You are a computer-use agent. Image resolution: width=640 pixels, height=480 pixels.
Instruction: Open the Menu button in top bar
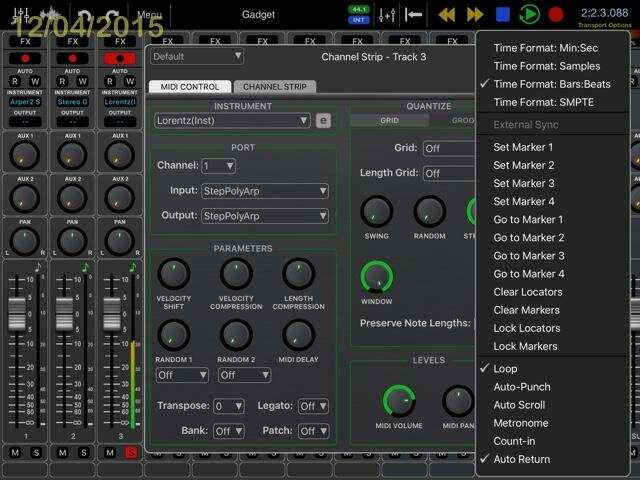tap(149, 15)
